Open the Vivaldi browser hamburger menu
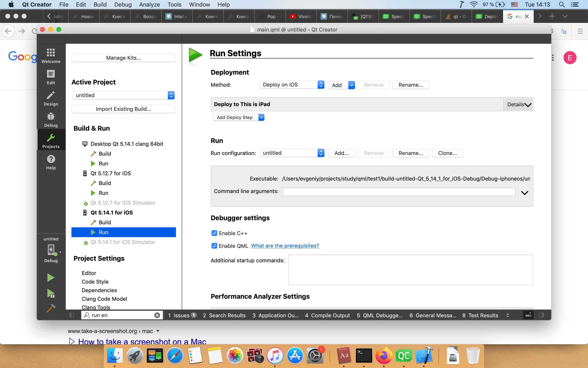Image resolution: width=588 pixels, height=368 pixels. [580, 31]
